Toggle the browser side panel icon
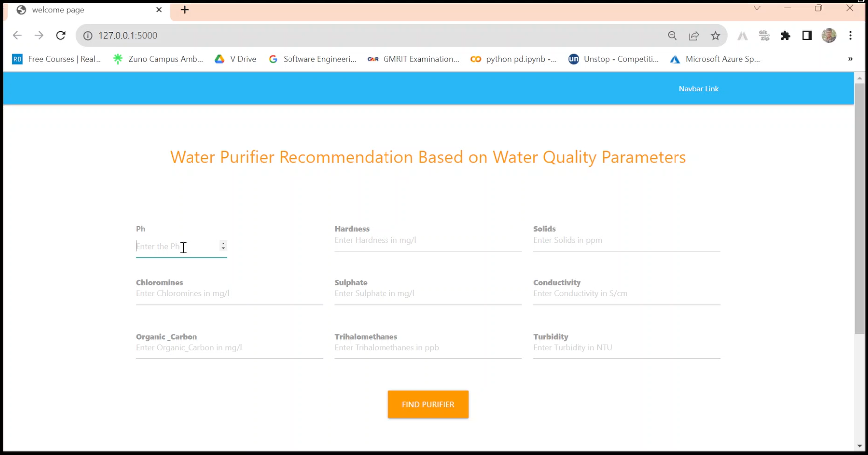This screenshot has width=868, height=455. [x=807, y=35]
